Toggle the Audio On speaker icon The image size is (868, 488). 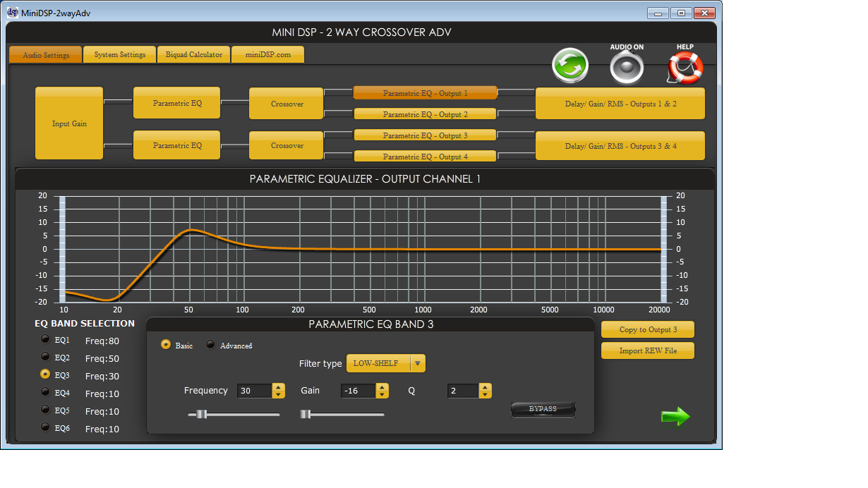click(x=627, y=68)
